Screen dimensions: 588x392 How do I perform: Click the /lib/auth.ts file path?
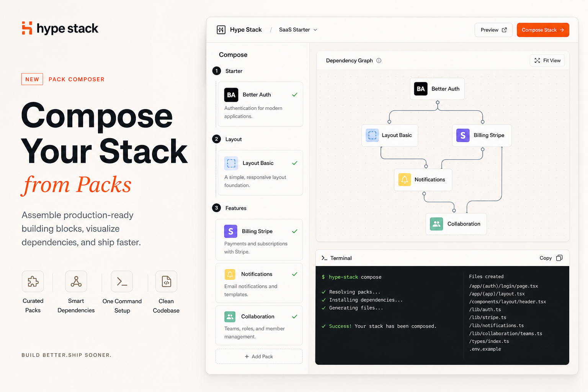point(485,310)
